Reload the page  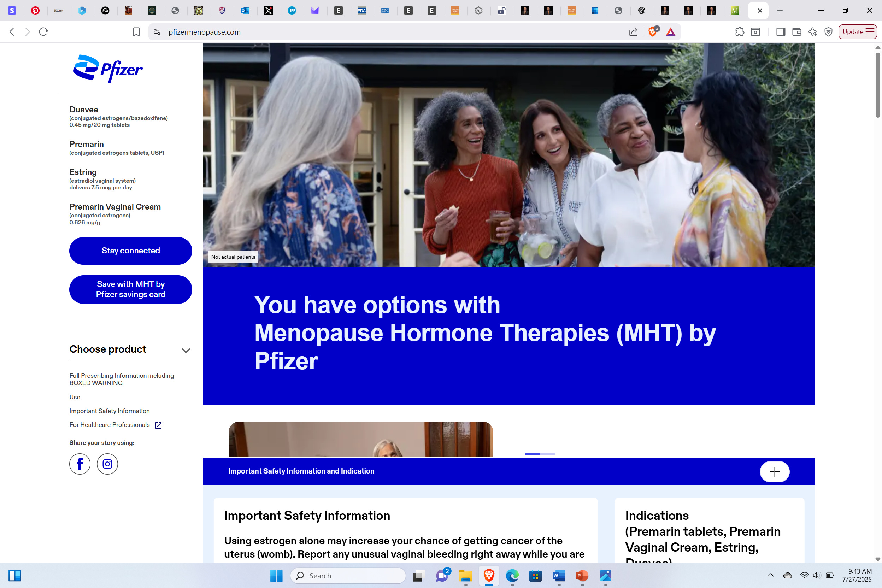(x=43, y=32)
